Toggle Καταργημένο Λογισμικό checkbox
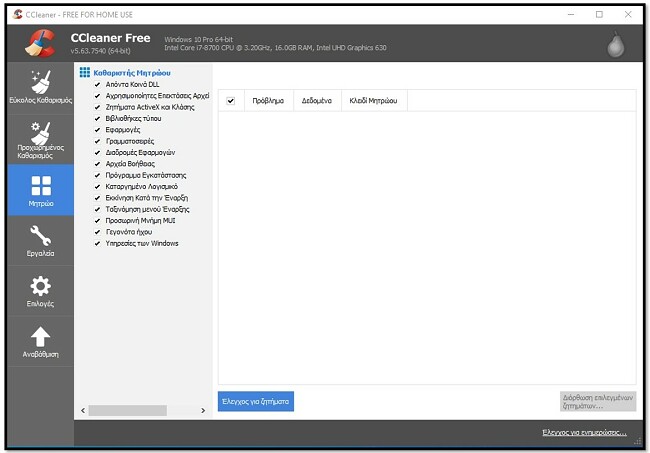This screenshot has width=650, height=453. tap(97, 187)
